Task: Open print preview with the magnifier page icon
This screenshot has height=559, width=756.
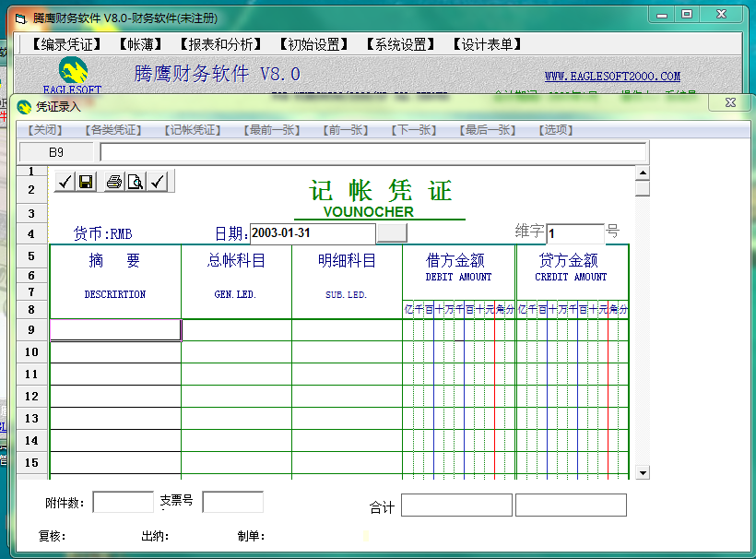Action: click(136, 182)
